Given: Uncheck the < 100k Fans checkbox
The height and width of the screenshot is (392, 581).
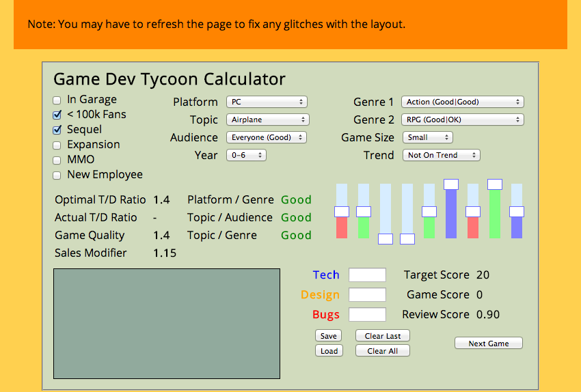Looking at the screenshot, I should [x=57, y=115].
